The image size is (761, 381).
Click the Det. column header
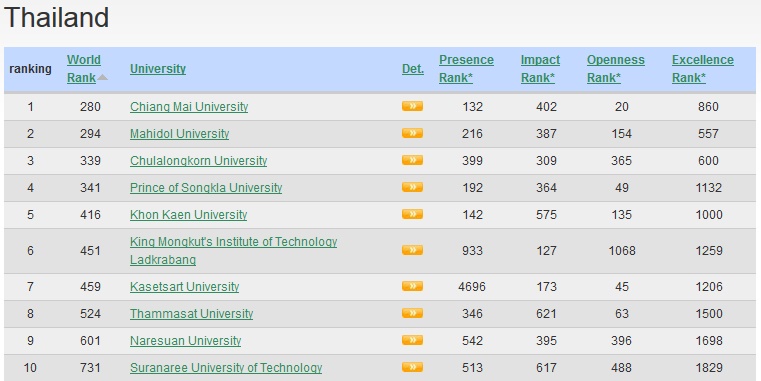(413, 69)
